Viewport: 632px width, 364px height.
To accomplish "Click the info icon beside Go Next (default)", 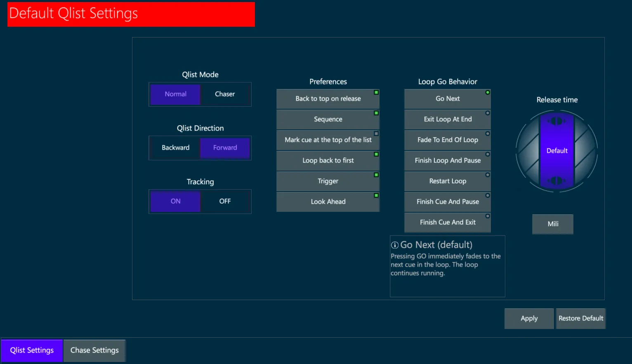I will click(395, 245).
